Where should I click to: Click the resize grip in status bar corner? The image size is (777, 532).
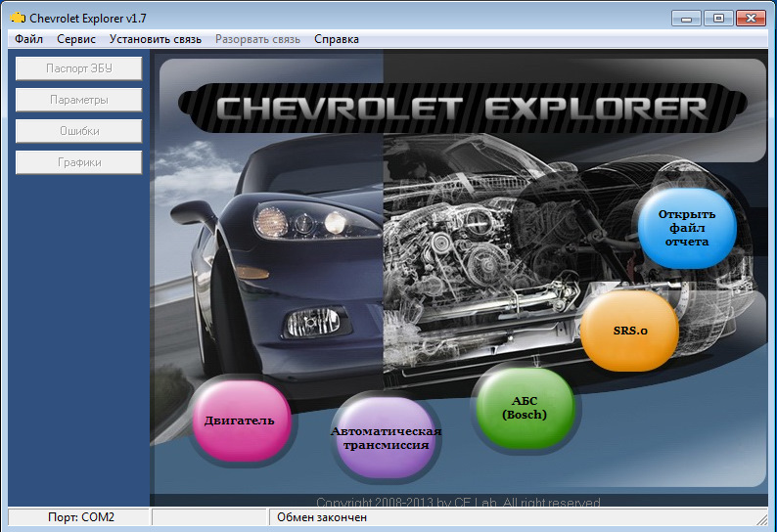point(761,519)
